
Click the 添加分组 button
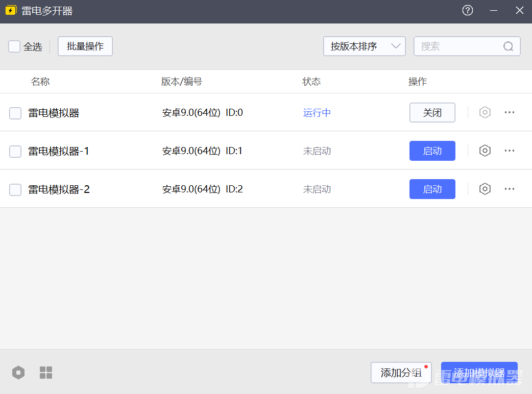(x=401, y=373)
